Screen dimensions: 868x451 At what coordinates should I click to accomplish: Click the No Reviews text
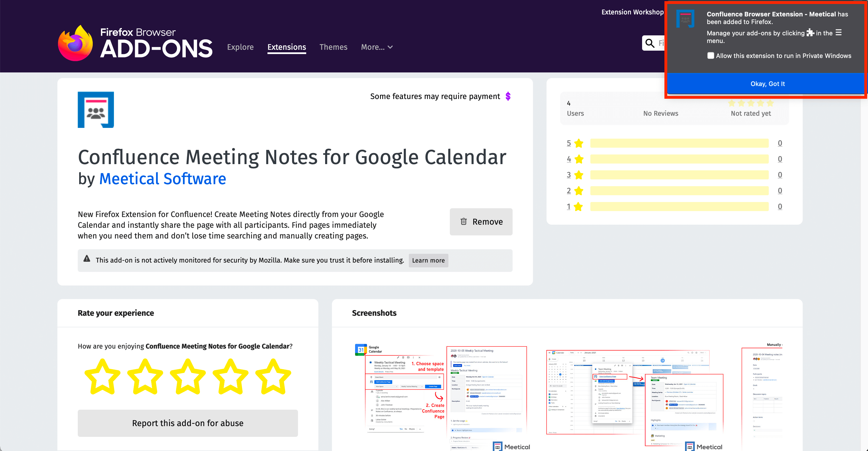[x=660, y=113]
